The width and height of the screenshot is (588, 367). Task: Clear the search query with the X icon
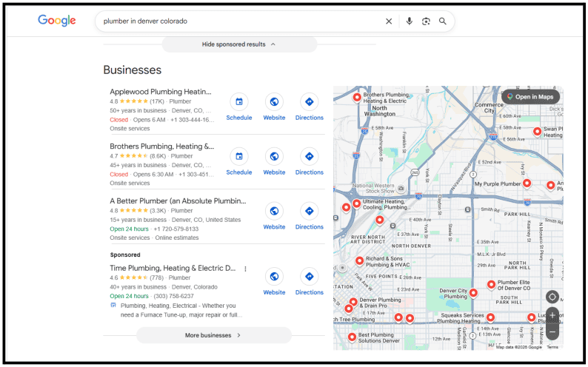[x=389, y=21]
